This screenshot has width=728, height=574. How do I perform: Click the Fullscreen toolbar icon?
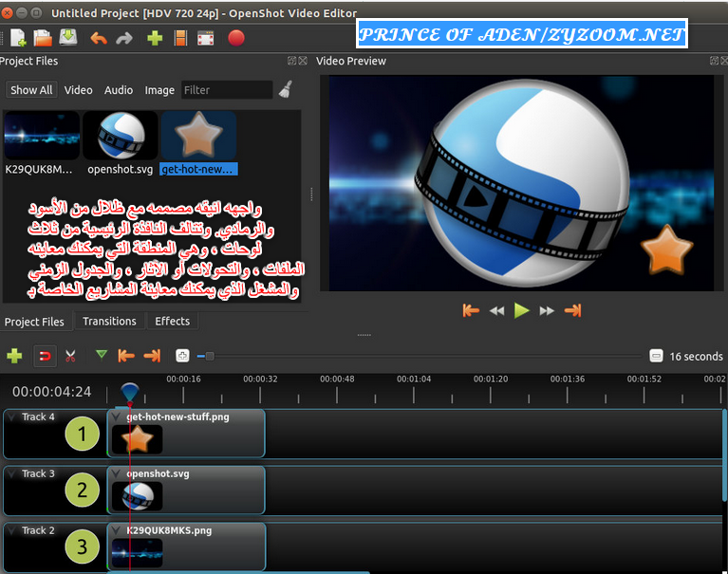pos(205,38)
